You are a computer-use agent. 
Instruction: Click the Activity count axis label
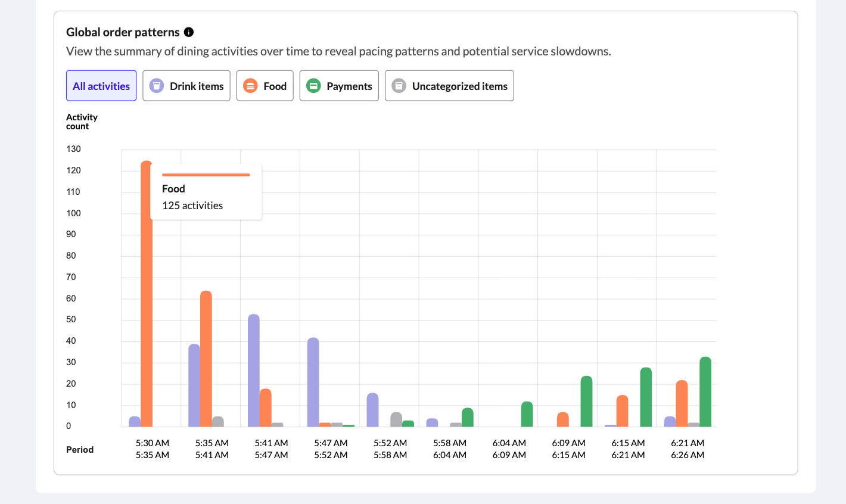[82, 122]
